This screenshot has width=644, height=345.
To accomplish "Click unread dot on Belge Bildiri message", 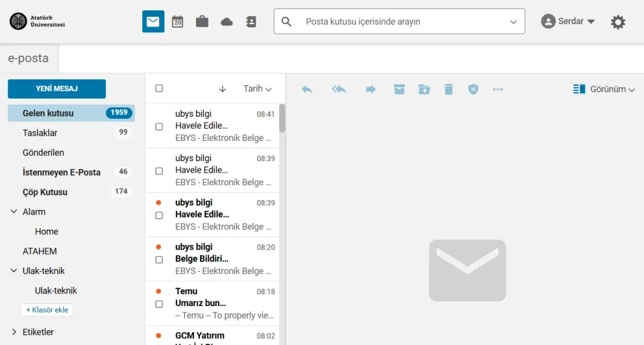I will coord(158,247).
